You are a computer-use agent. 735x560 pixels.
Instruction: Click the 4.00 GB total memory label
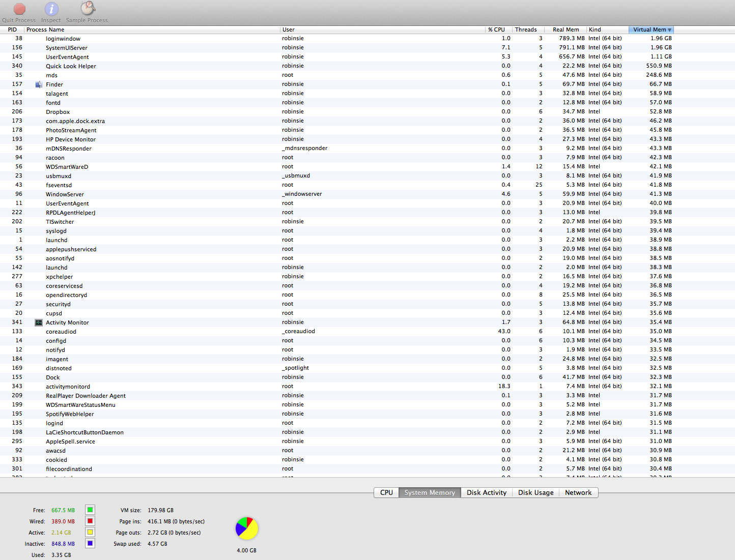247,550
